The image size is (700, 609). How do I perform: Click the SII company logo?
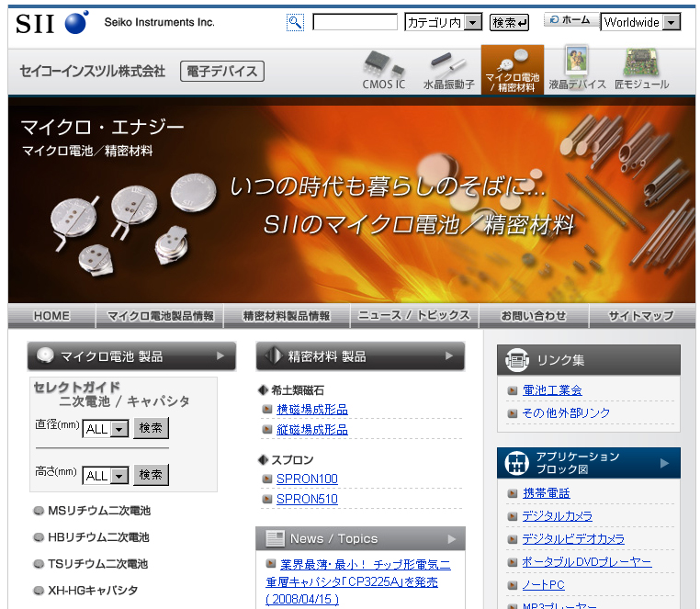click(52, 22)
